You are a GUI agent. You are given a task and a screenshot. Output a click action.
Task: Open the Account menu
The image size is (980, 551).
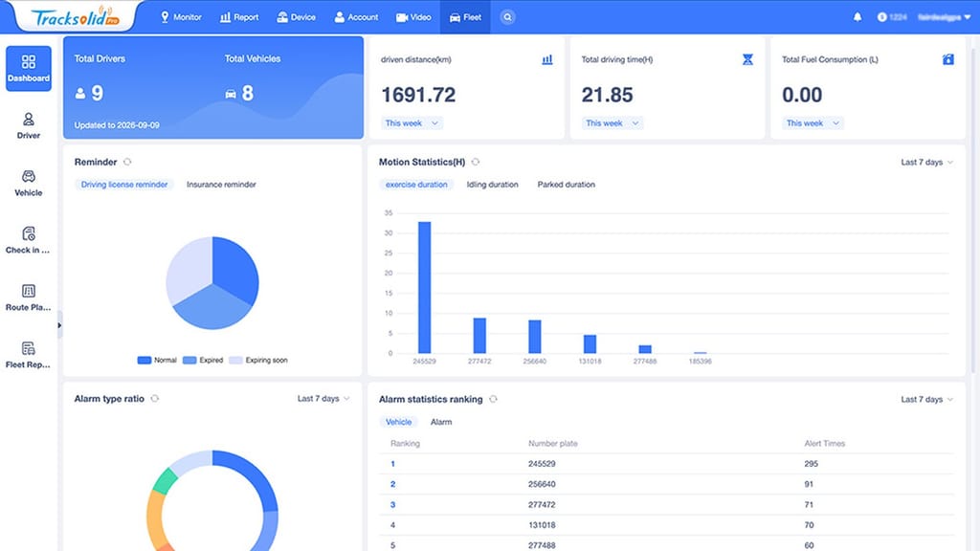(356, 17)
